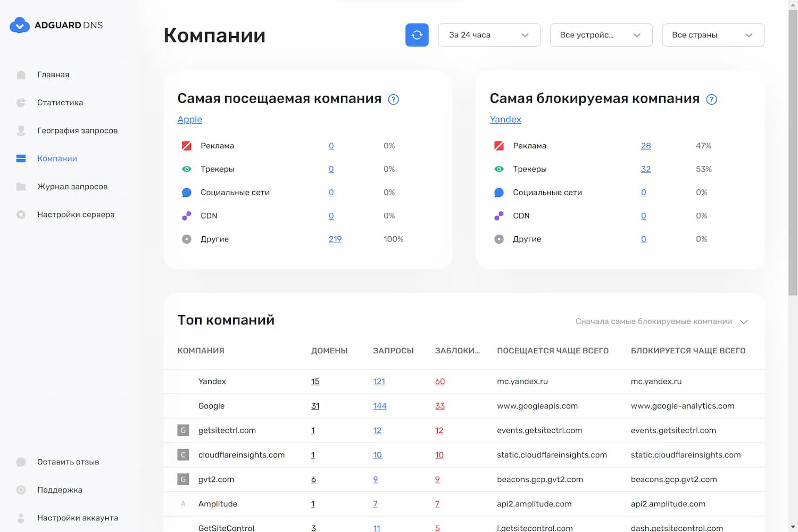This screenshot has height=532, width=798.
Task: Open help tooltip for Самая посещаемая компания
Action: (x=394, y=99)
